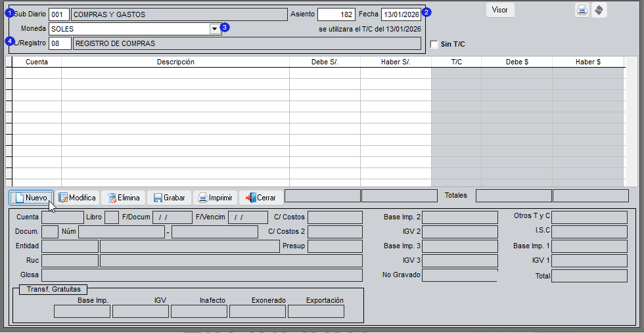This screenshot has height=333, width=644.
Task: Click the document number field after the dash
Action: point(215,232)
